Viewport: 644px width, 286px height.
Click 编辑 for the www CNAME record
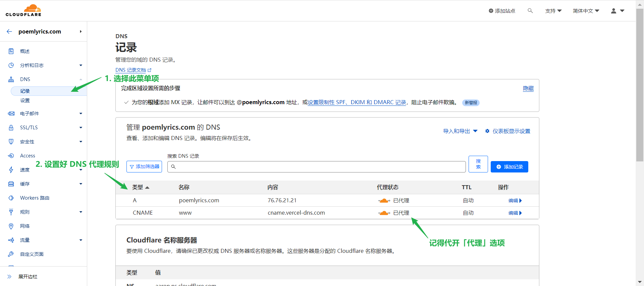pos(515,213)
